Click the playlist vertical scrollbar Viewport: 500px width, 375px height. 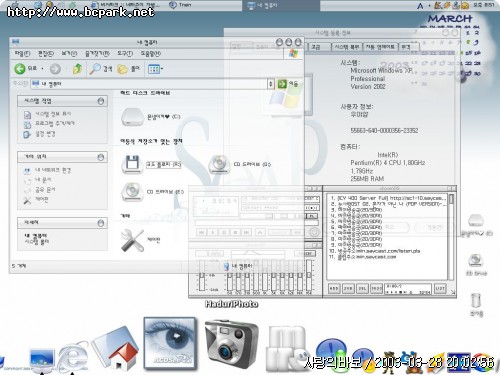coord(451,237)
